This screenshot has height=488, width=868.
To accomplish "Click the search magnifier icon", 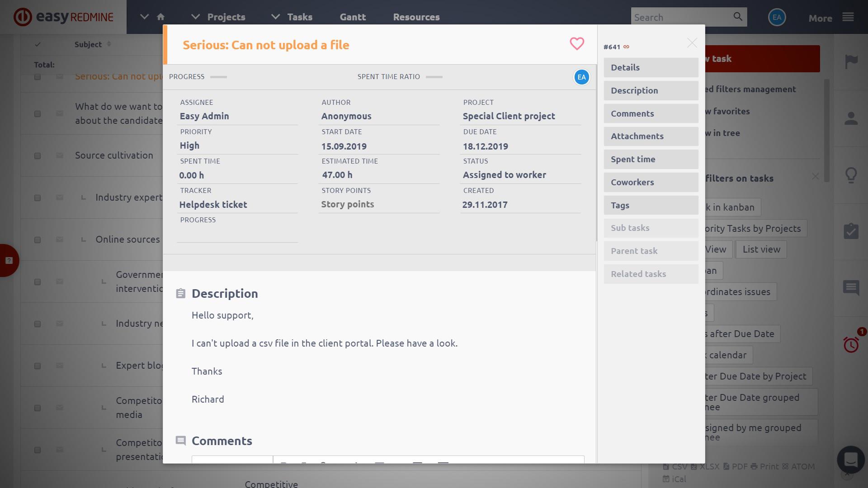I will pyautogui.click(x=738, y=17).
